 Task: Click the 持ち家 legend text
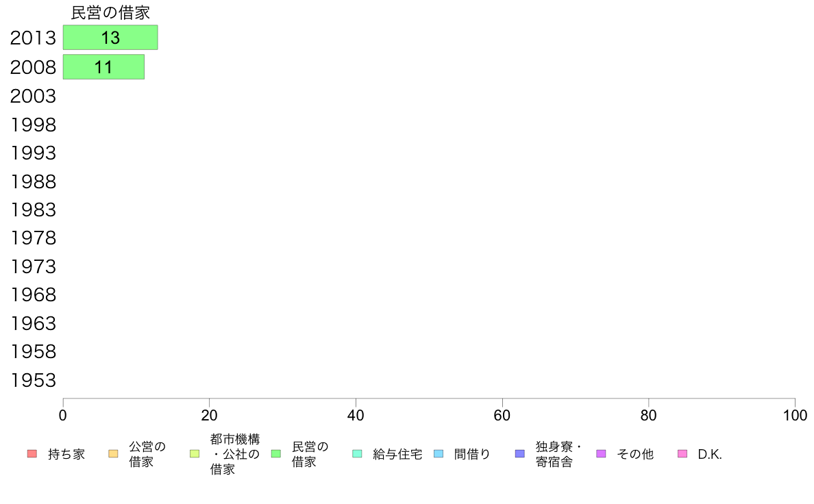pos(66,454)
